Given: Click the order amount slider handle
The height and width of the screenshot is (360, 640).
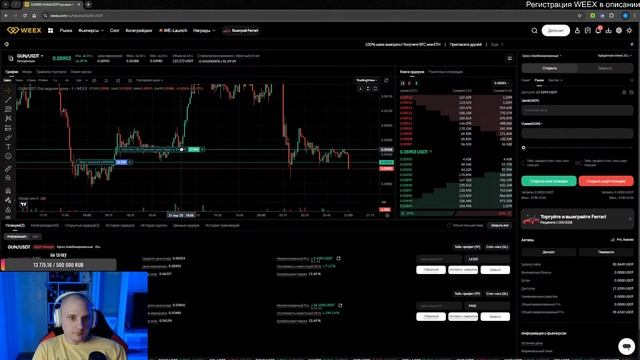Looking at the screenshot, I should point(524,148).
